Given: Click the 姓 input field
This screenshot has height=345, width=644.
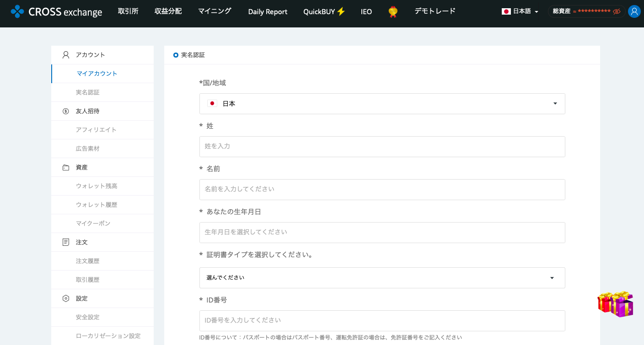Looking at the screenshot, I should tap(382, 147).
